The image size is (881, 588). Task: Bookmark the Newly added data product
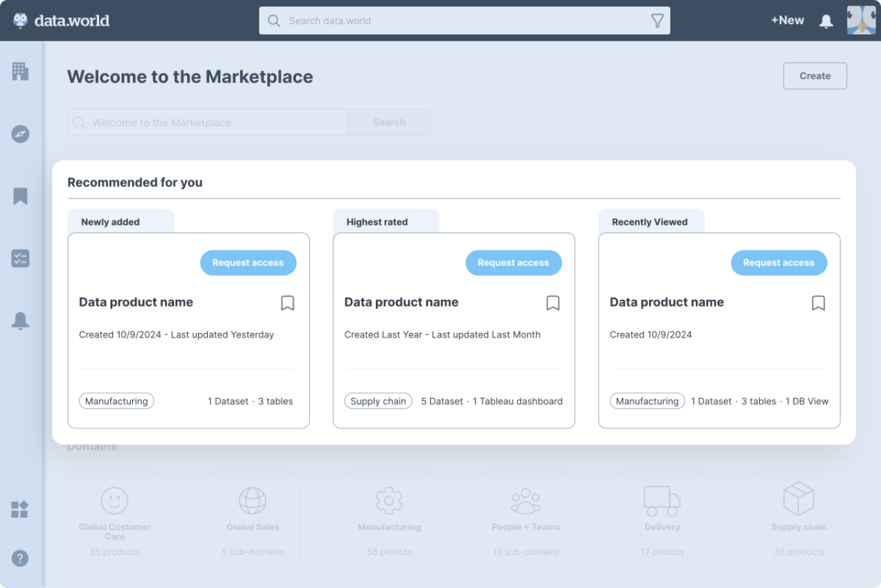pyautogui.click(x=288, y=303)
